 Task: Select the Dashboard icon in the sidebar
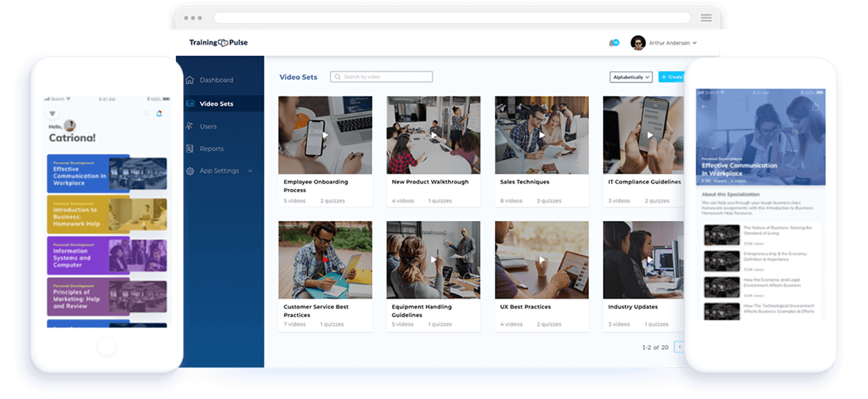pyautogui.click(x=190, y=79)
